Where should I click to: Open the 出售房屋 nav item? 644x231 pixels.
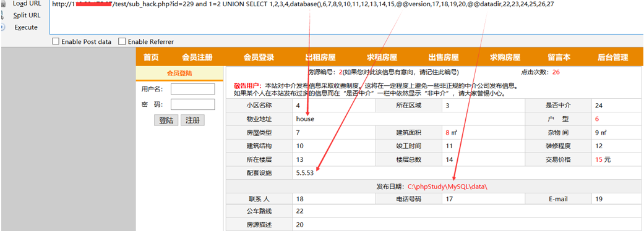tap(444, 57)
